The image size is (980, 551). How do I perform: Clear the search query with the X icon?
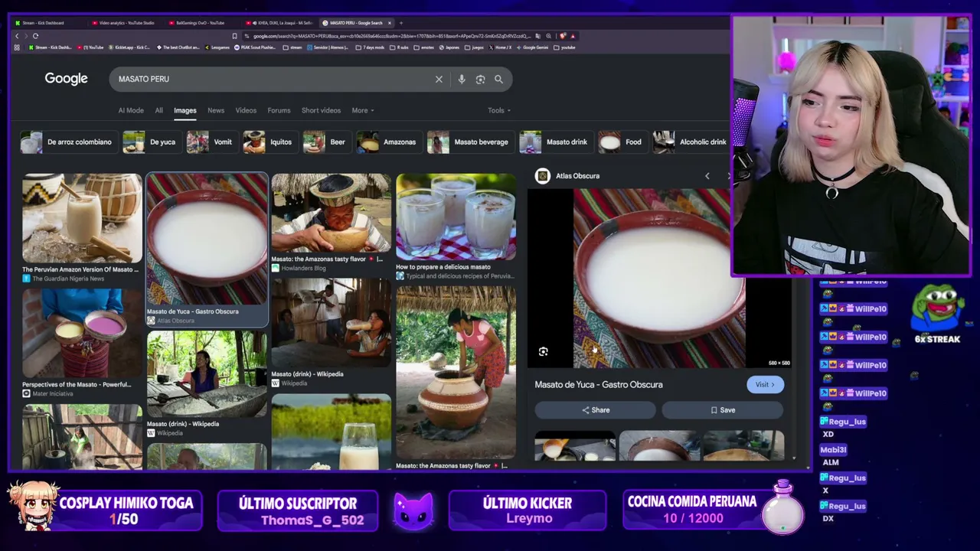(x=439, y=79)
